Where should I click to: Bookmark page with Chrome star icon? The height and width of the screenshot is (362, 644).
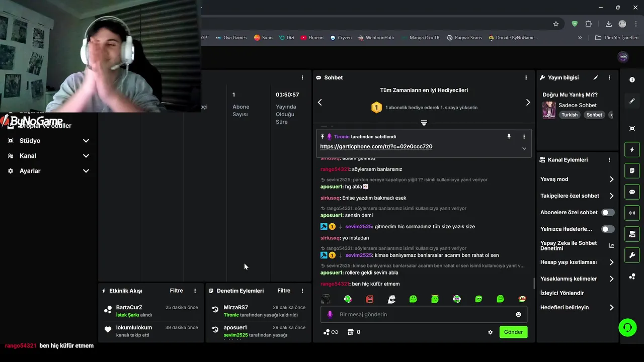point(556,24)
